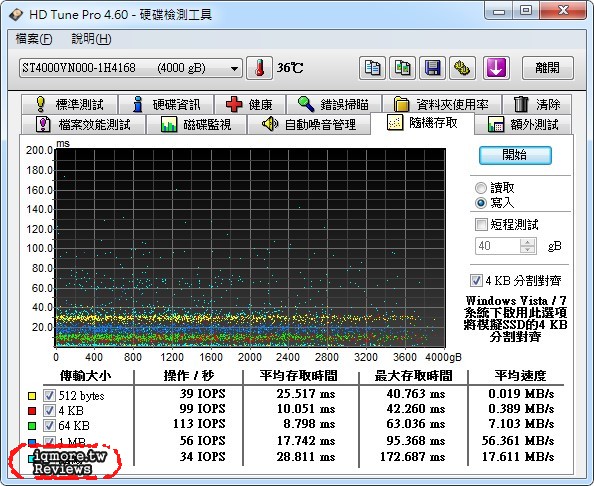Viewport: 594px width, 486px height.
Task: Switch to 健康 tab
Action: coord(250,104)
